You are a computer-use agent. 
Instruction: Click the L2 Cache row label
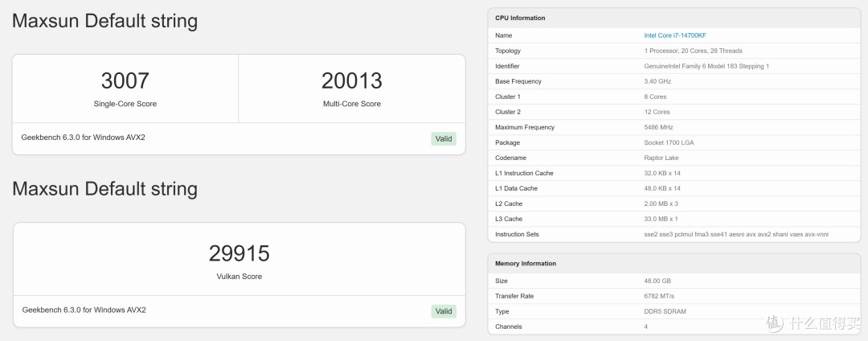coord(509,203)
